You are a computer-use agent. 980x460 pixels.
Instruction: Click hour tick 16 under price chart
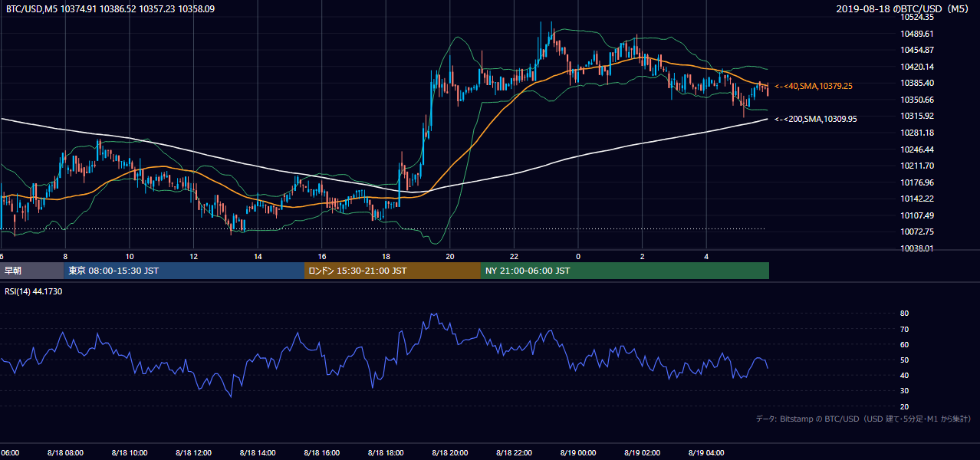[x=322, y=256]
